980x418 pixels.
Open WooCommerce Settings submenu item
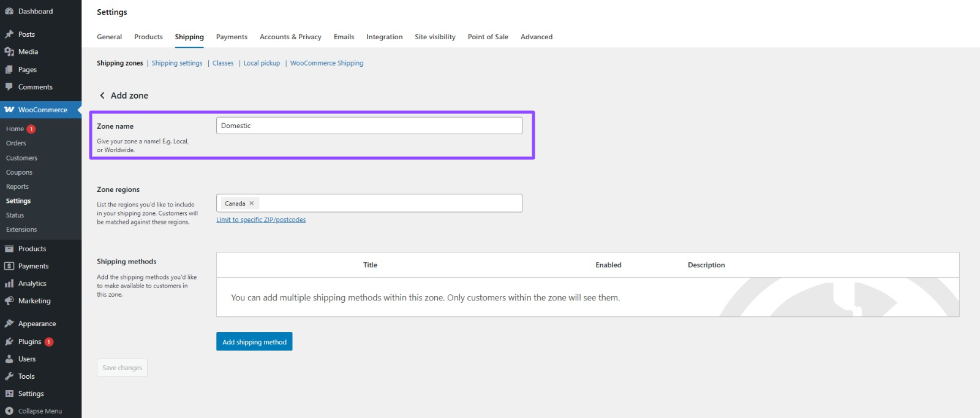point(18,201)
